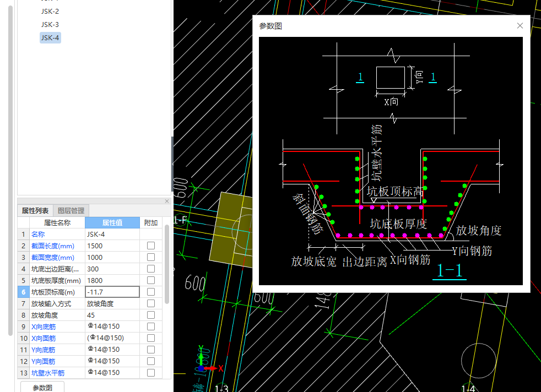Click the 截面长度 value 1500
Viewport: 541px width, 392px height.
click(x=112, y=246)
